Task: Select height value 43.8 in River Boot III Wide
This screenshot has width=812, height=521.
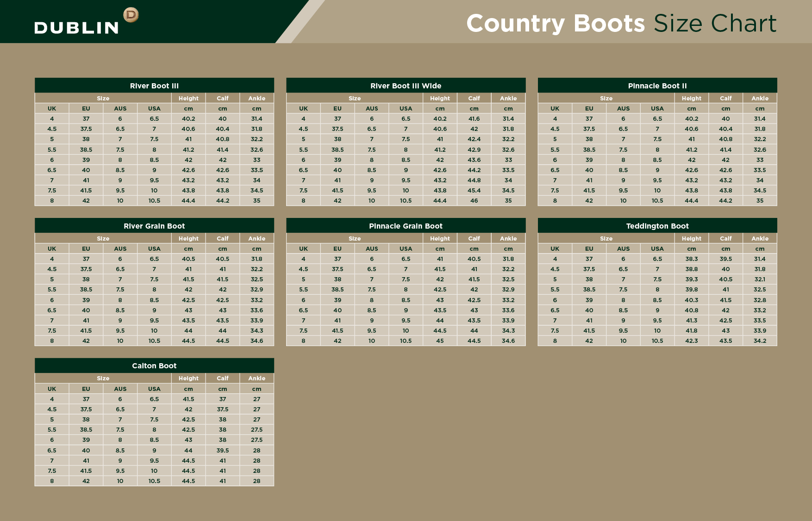Action: [x=440, y=190]
